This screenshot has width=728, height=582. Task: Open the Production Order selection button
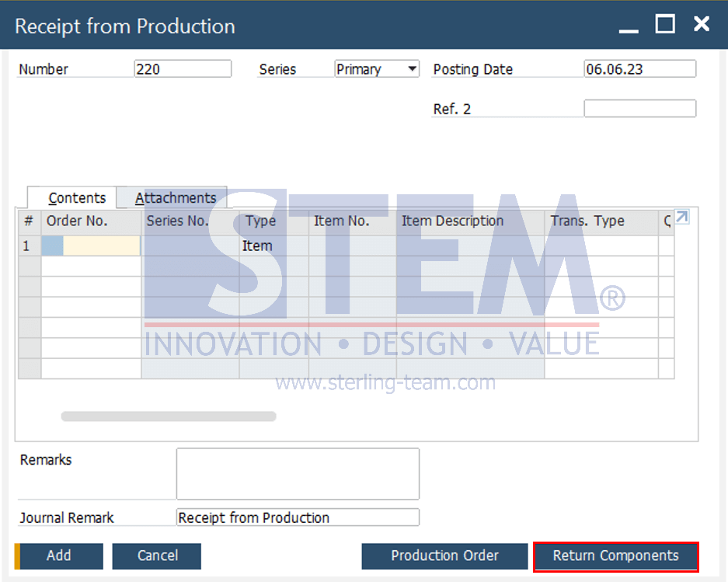click(444, 556)
